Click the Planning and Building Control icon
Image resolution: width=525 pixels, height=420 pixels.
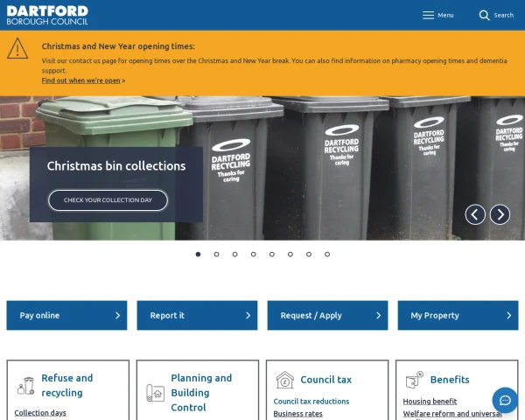click(x=155, y=392)
